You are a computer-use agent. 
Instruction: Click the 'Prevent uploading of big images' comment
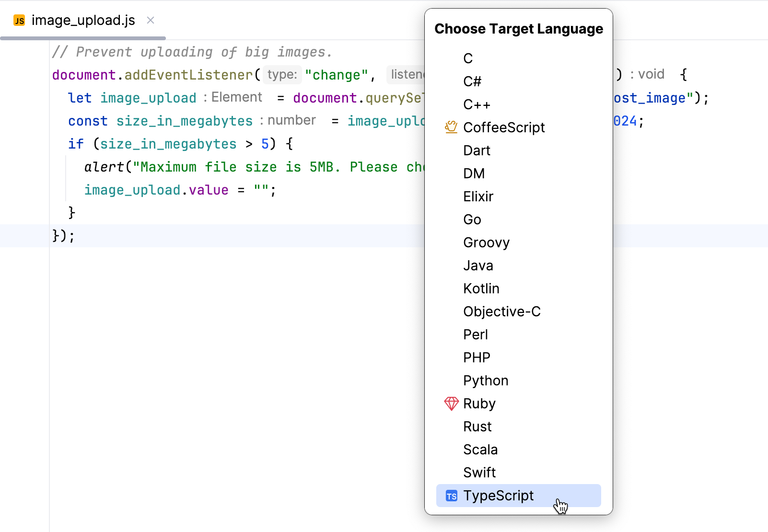pyautogui.click(x=192, y=52)
